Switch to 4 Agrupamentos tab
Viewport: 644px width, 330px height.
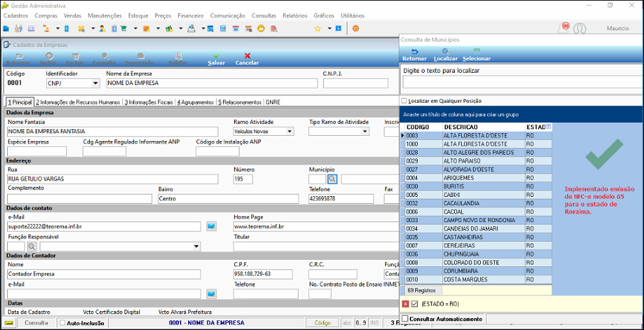click(196, 102)
